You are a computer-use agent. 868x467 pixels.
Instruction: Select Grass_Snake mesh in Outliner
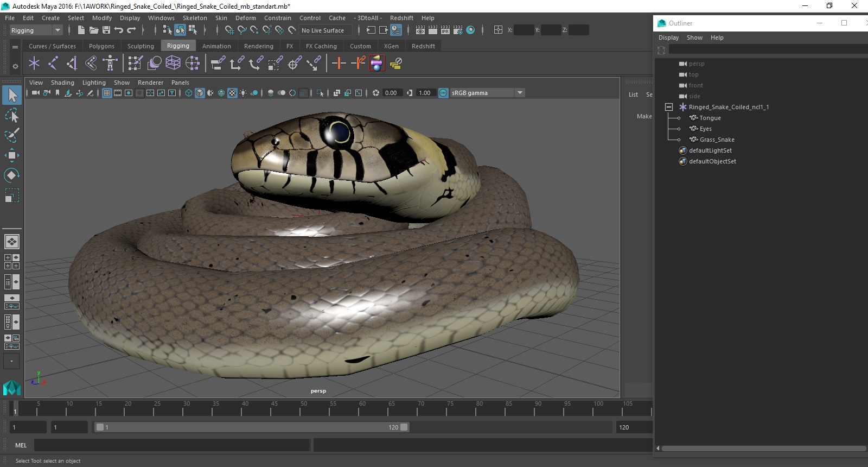[x=717, y=140]
